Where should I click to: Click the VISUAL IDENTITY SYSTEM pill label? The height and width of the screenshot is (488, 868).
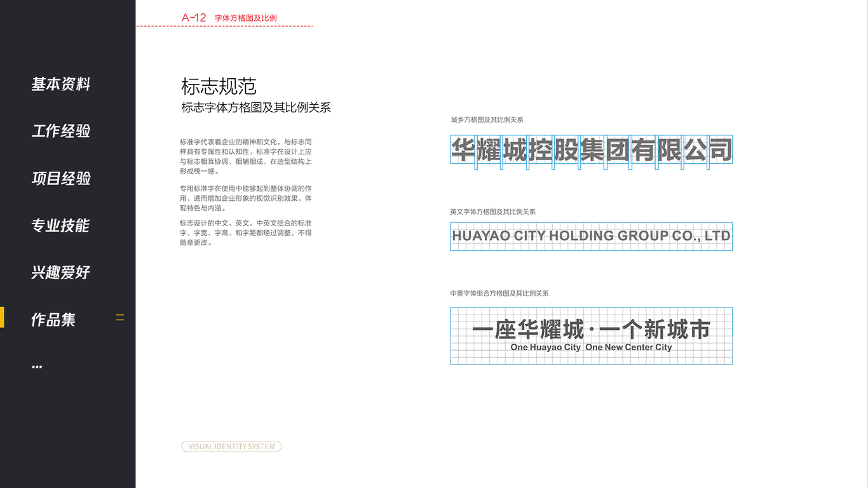click(231, 447)
